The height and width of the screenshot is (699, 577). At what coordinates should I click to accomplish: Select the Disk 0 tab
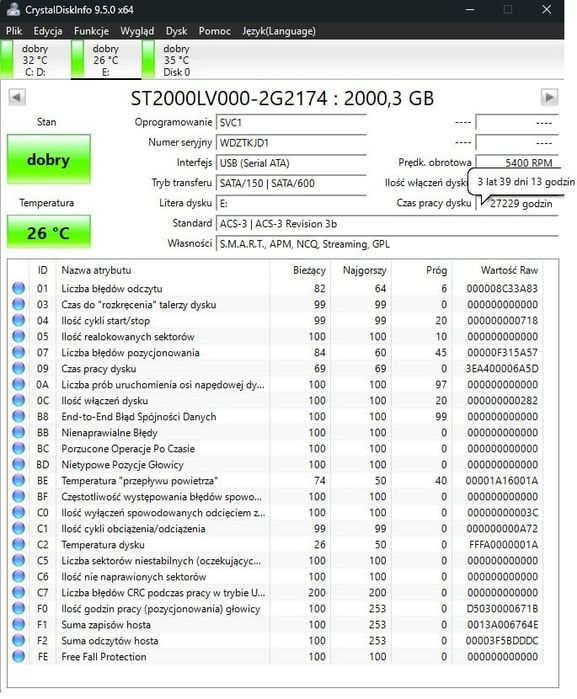pos(176,60)
